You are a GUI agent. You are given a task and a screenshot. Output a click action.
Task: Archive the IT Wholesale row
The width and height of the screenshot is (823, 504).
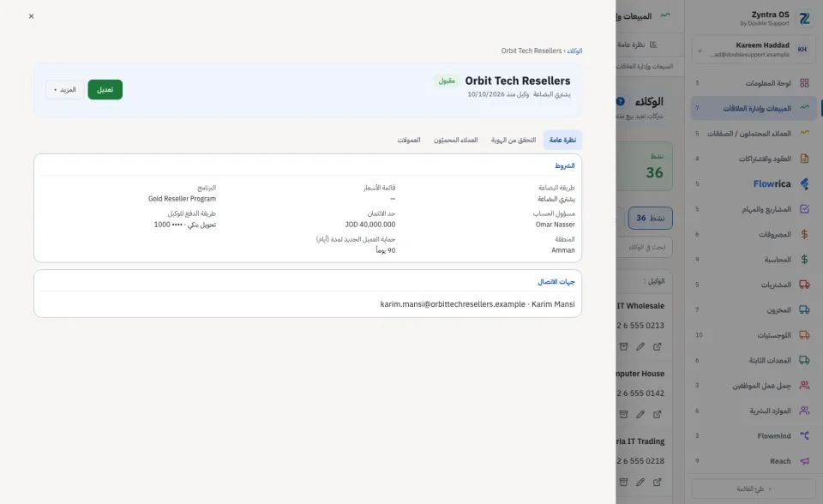click(623, 346)
